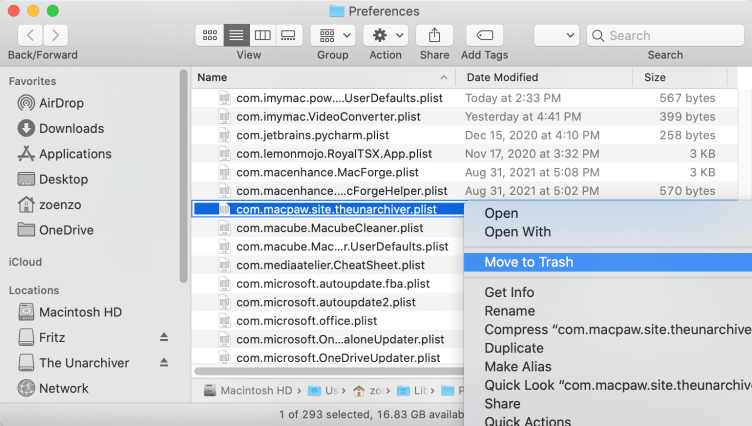The image size is (752, 426).
Task: Open the blank toolbar dropdown
Action: 556,35
